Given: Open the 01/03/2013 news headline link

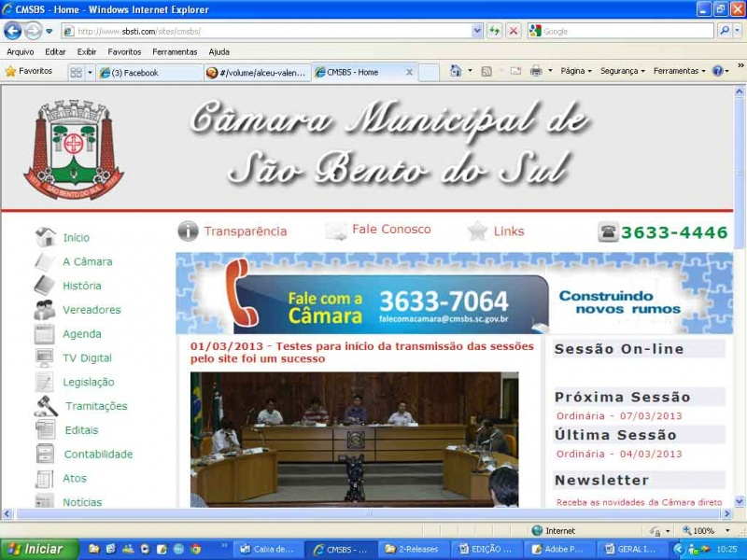Looking at the screenshot, I should click(x=361, y=352).
